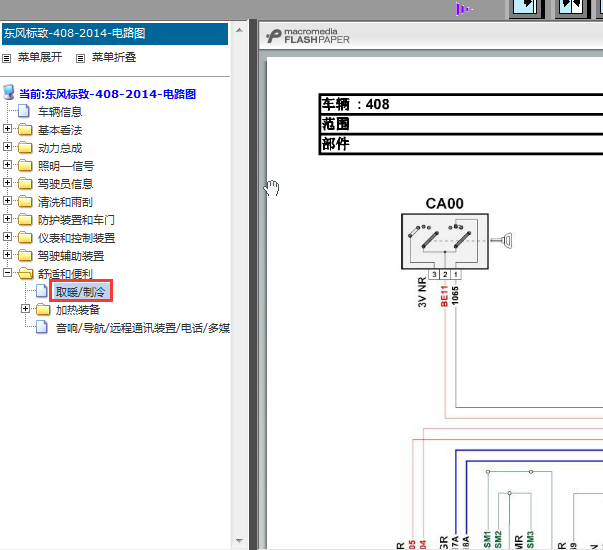Viewport: 603px width, 550px height.
Task: Click the double-arrow split panel toolbar button
Action: 571,8
